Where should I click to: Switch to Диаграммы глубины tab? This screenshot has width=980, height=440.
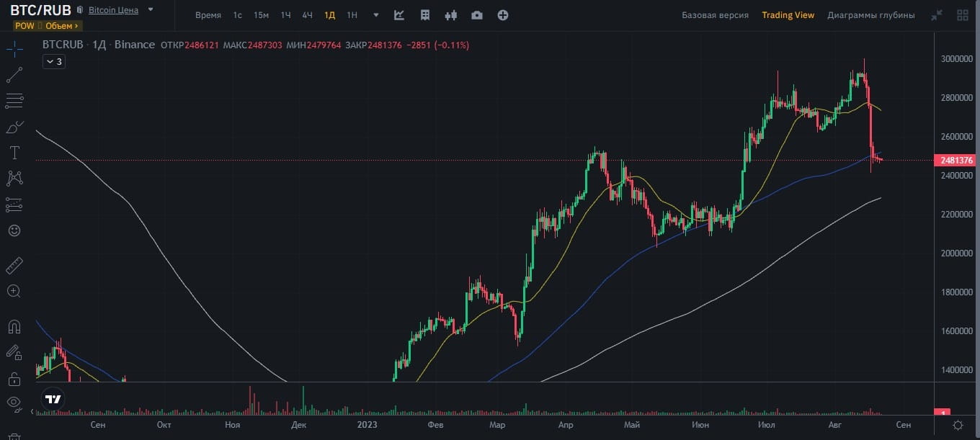point(870,15)
